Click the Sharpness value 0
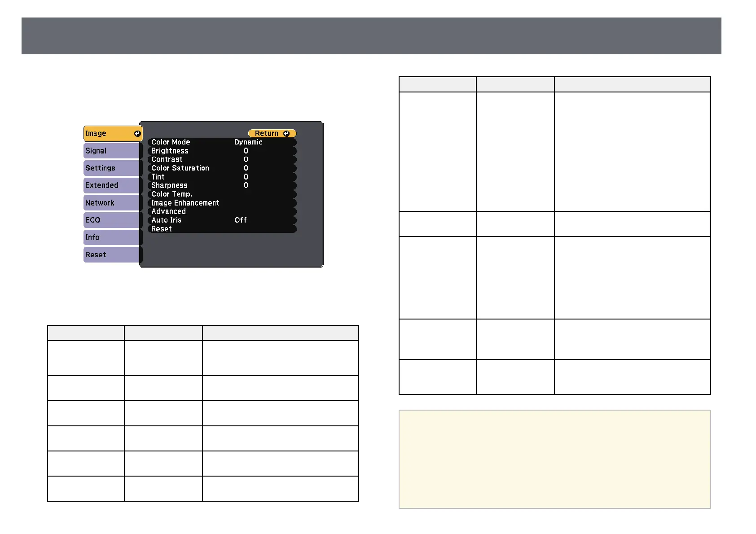This screenshot has height=534, width=756. tap(246, 185)
